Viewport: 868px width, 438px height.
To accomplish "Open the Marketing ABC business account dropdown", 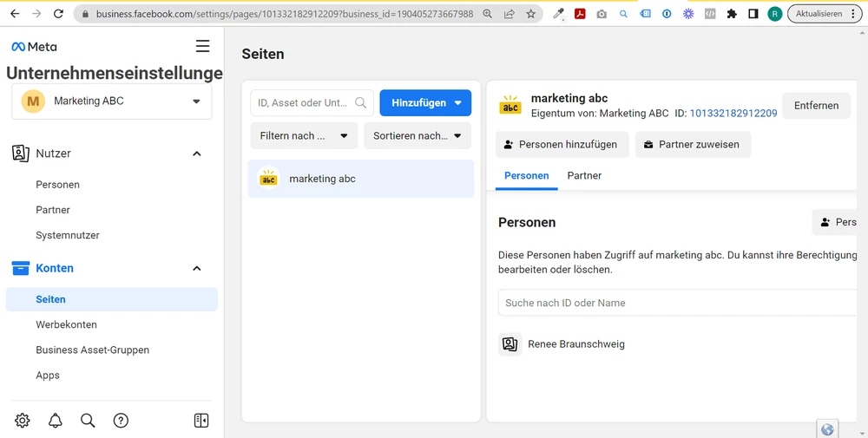I will [112, 101].
